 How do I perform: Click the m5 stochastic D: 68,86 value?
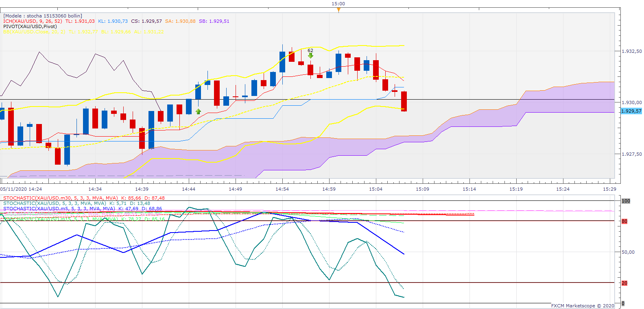pos(152,209)
